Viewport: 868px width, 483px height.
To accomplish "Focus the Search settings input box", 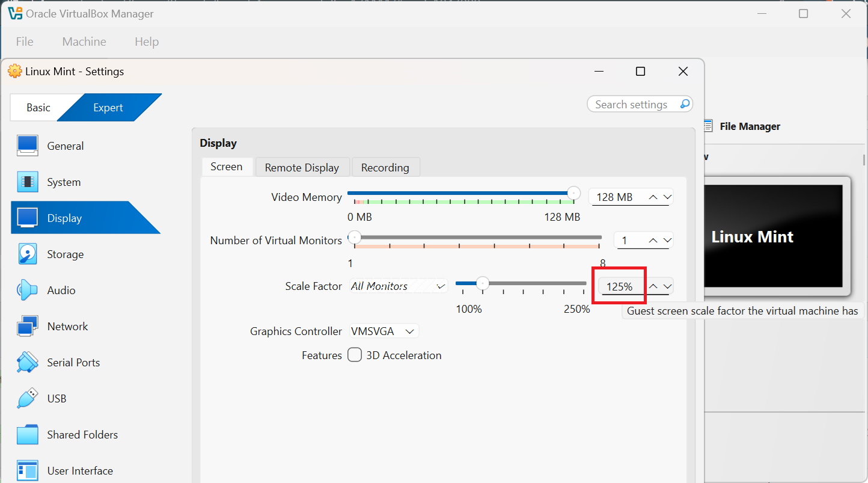I will (x=640, y=104).
